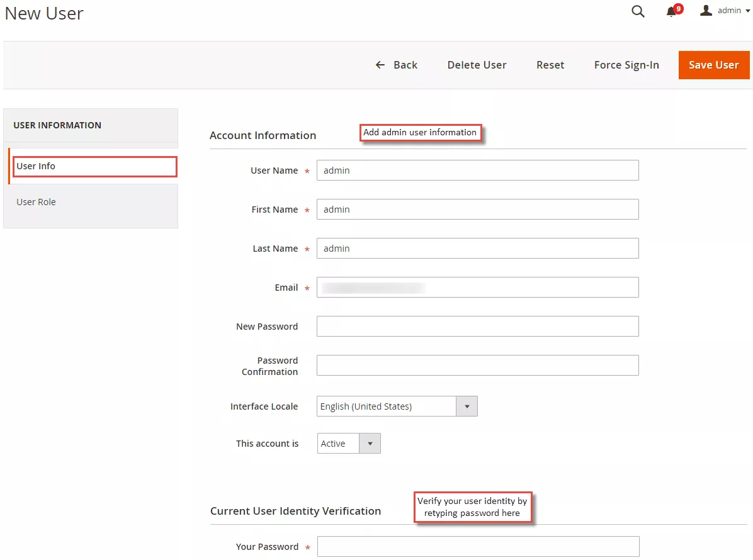Click the orange Save User button
The image size is (753, 560).
[713, 65]
